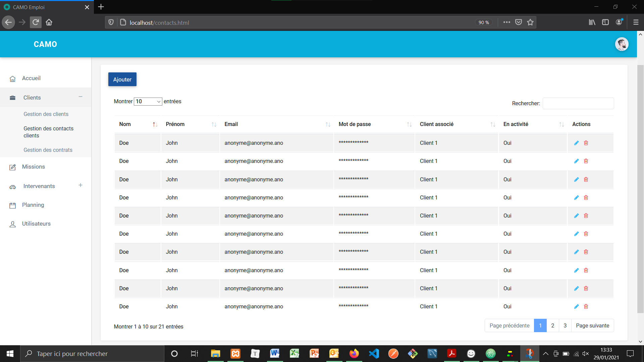Viewport: 644px width, 362px height.
Task: Open the Montrer entries count dropdown
Action: point(148,102)
